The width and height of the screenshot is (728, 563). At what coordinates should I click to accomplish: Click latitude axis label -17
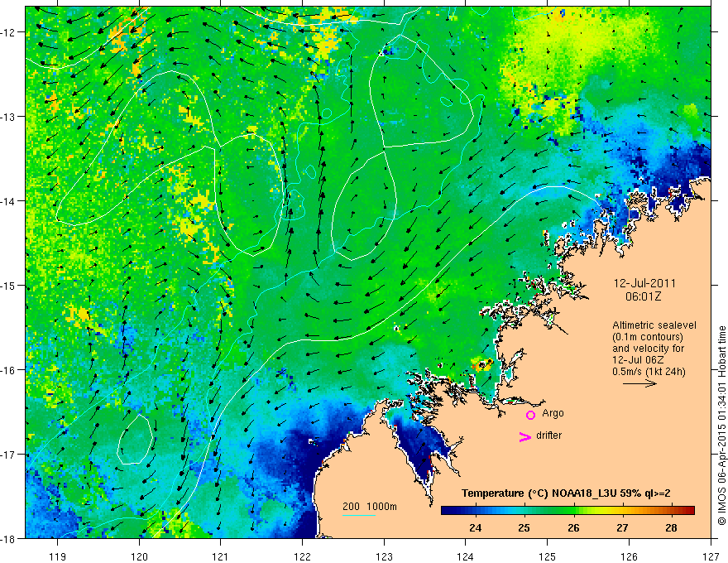(x=8, y=455)
